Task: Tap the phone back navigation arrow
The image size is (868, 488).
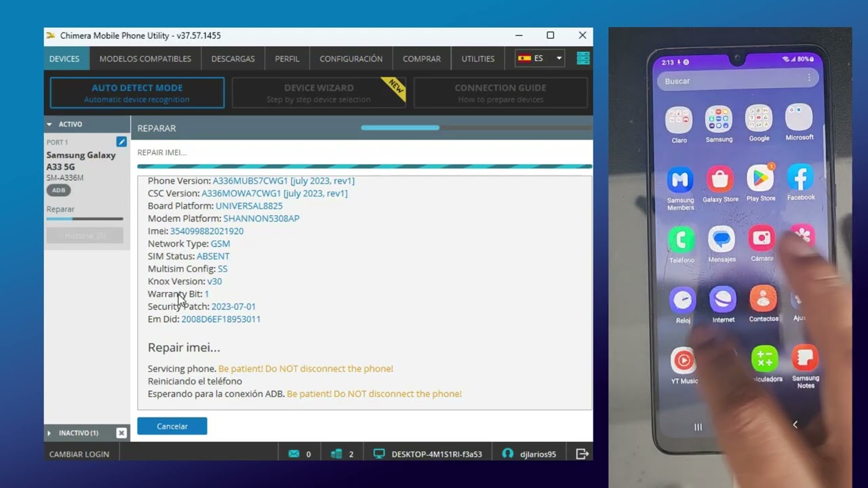Action: click(795, 424)
